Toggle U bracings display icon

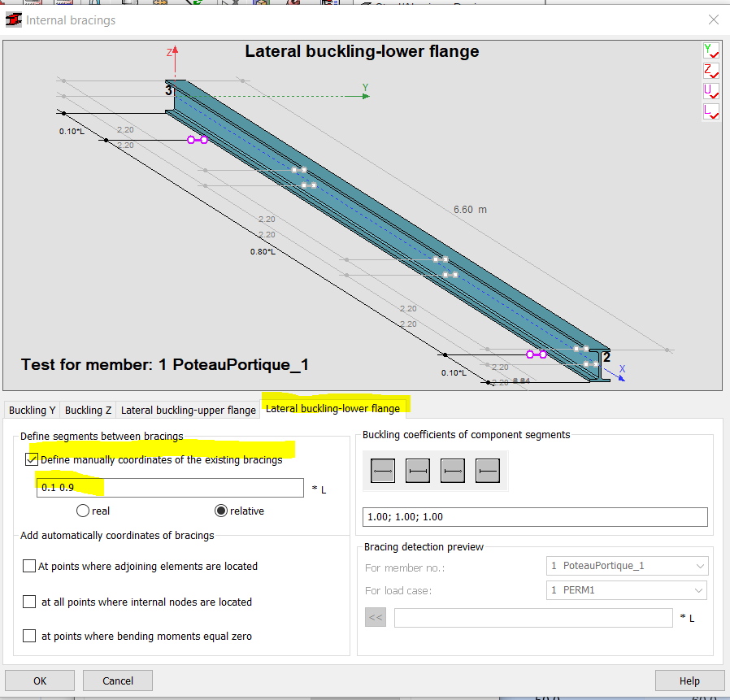(710, 91)
